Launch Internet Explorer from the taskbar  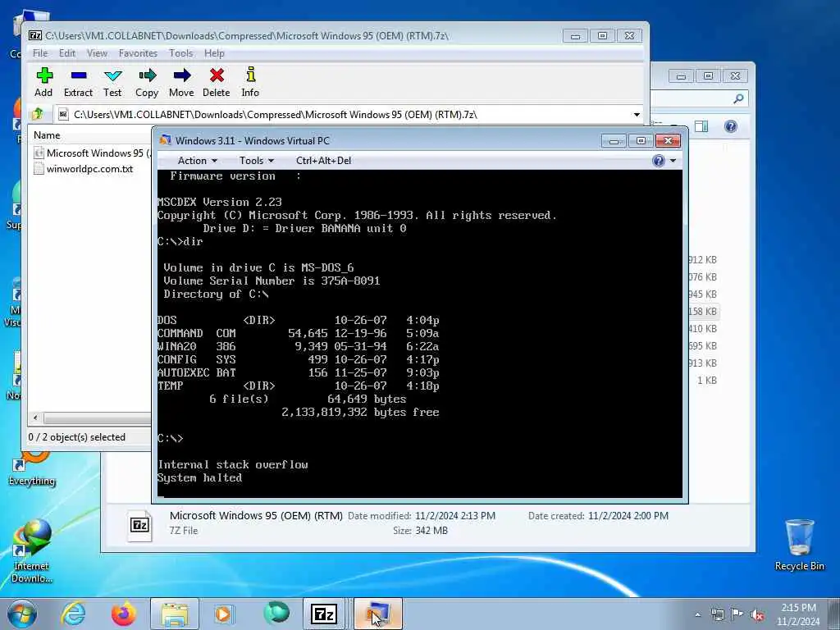[73, 614]
